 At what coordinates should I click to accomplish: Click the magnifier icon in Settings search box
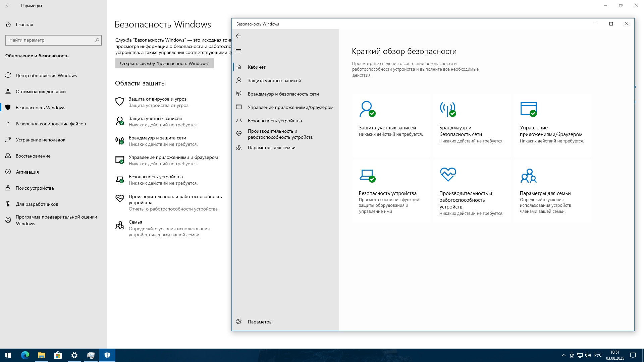click(97, 40)
